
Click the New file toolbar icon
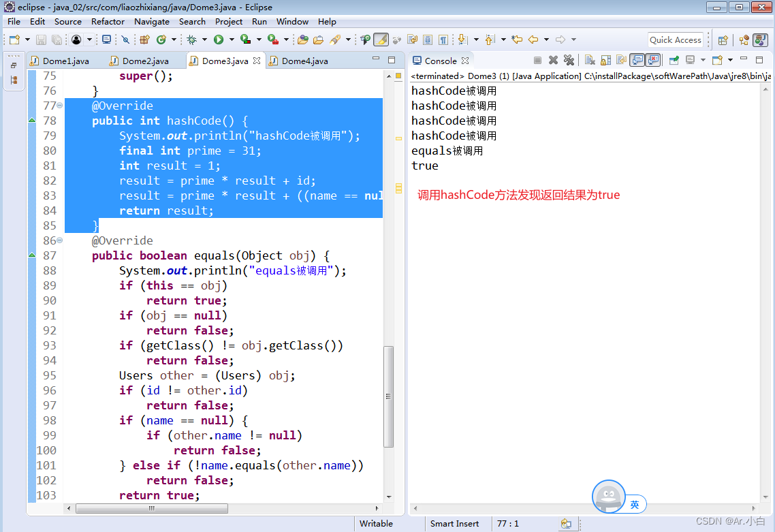(x=14, y=40)
